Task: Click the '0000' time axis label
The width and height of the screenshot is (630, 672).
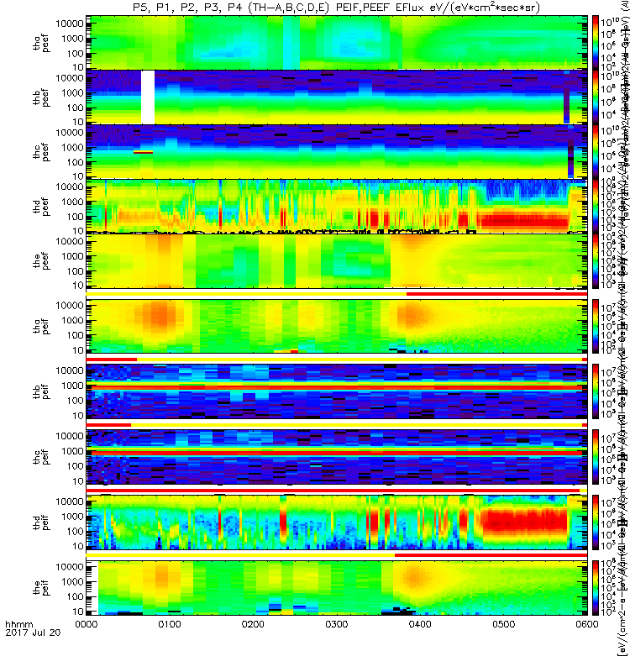Action: click(87, 624)
